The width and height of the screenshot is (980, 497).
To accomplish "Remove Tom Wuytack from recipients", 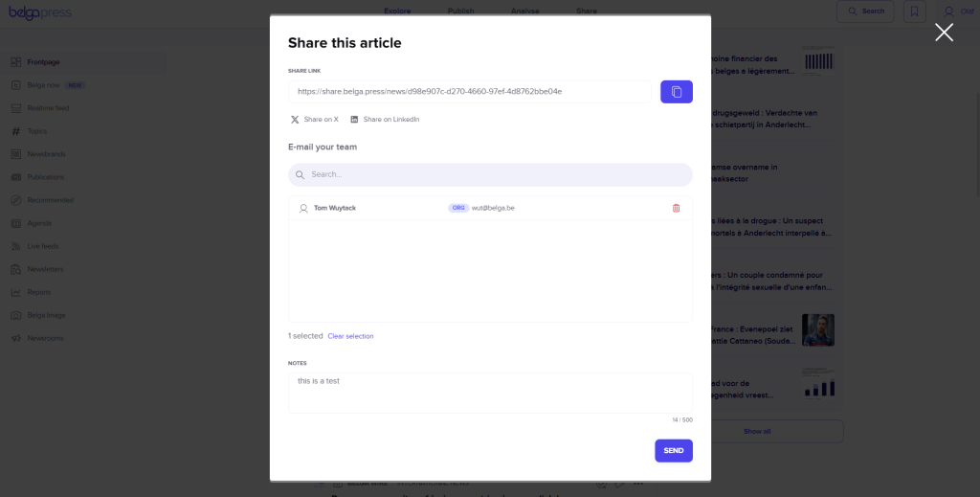I will pos(676,208).
